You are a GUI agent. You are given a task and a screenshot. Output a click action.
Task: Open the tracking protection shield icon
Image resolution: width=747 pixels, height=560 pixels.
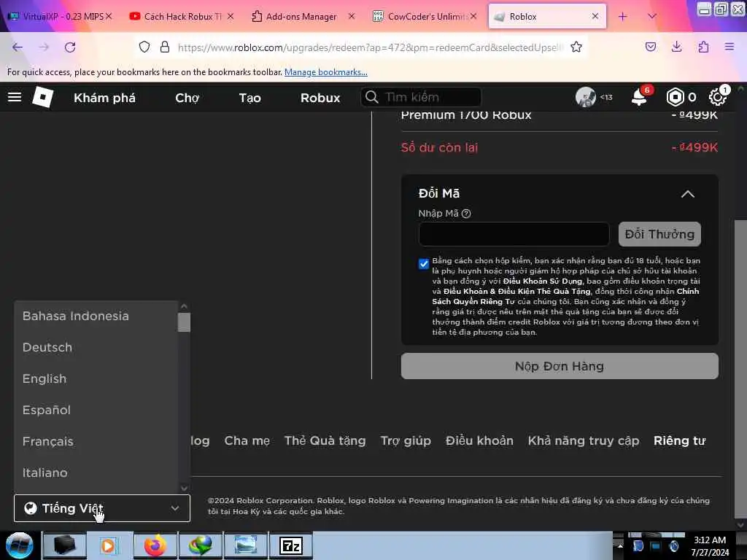[144, 47]
